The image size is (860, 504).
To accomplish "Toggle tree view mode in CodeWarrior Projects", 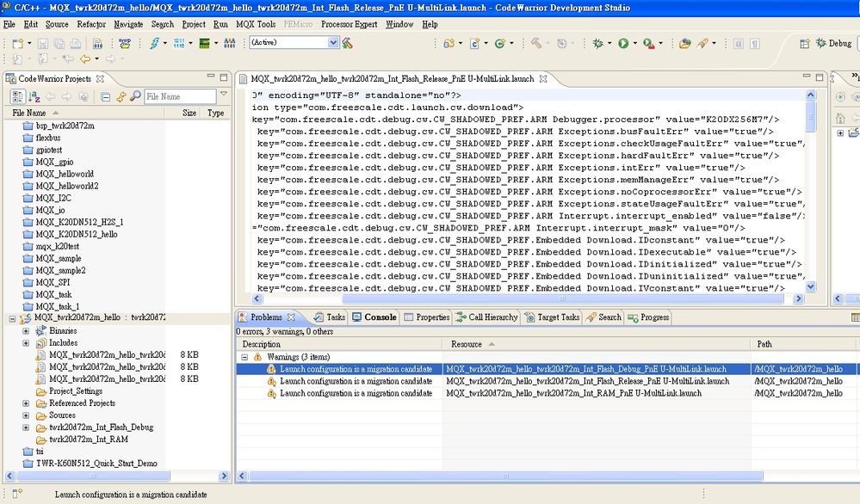I will coord(17,96).
